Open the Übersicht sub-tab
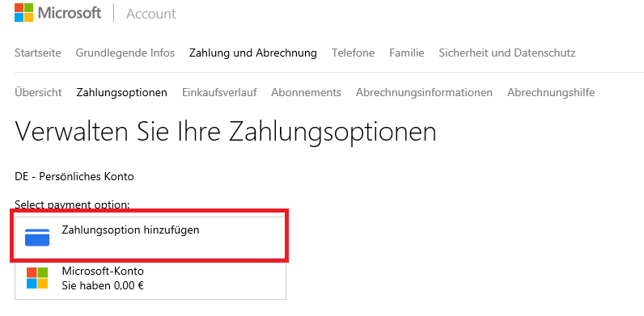The width and height of the screenshot is (644, 316). pos(38,92)
